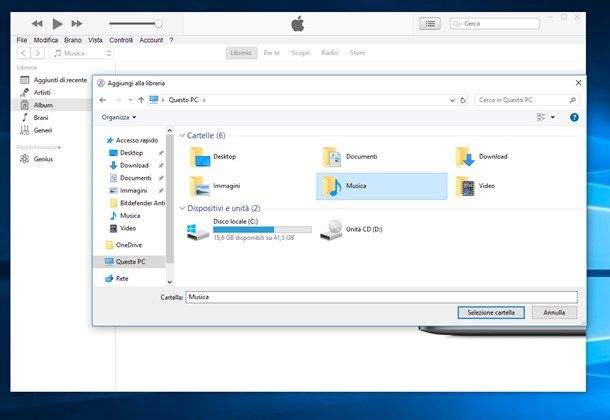Select Desktop in the navigation pane
Viewport: 610px width, 420px height.
tap(131, 153)
